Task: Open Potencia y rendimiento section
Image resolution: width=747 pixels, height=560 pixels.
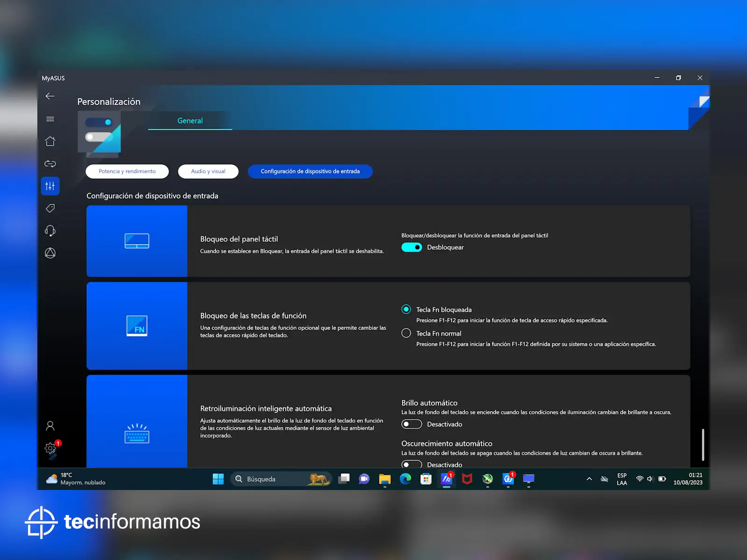Action: [127, 171]
